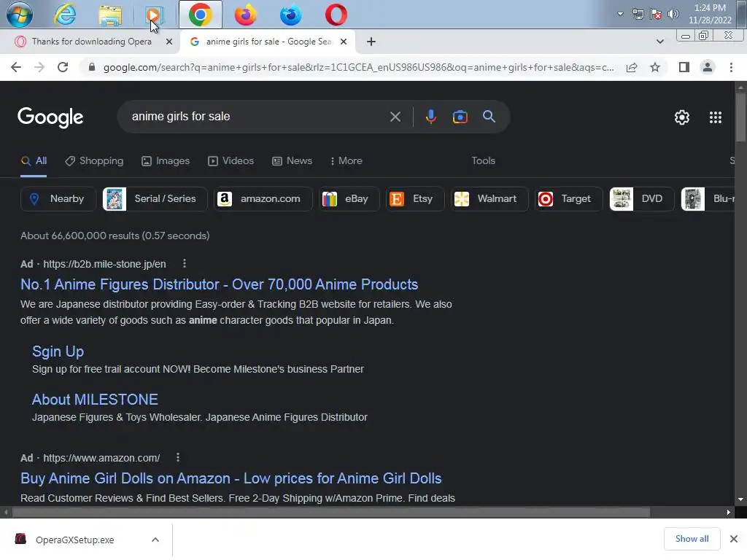Viewport: 747px width, 560px height.
Task: Open the tab search dropdown
Action: click(659, 42)
